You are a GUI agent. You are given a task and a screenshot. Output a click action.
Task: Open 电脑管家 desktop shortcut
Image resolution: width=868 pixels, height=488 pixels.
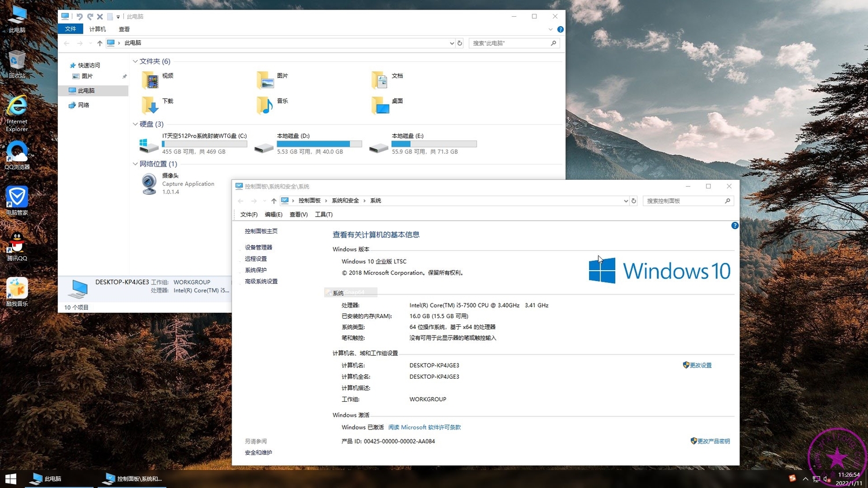point(17,201)
